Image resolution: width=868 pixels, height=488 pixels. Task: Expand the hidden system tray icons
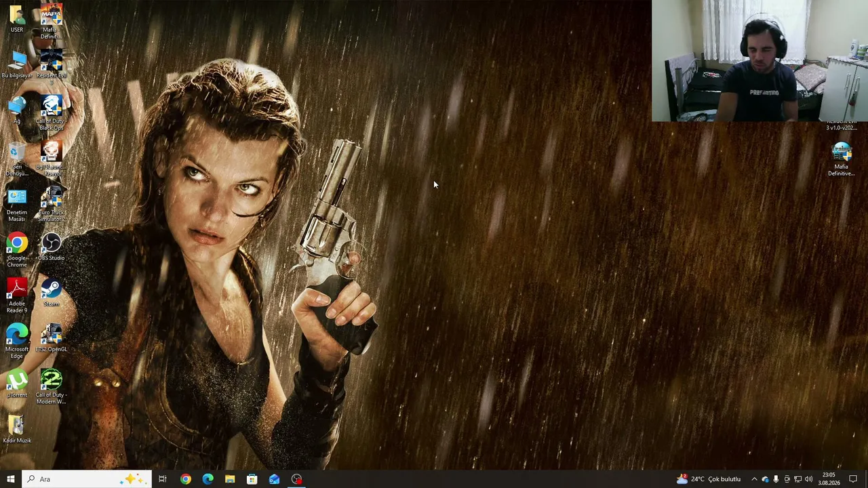pyautogui.click(x=754, y=479)
